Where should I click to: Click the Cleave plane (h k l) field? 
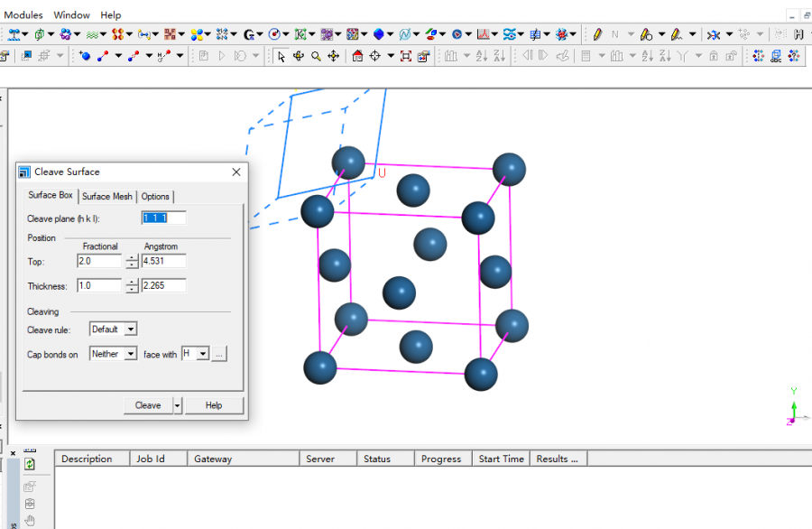tap(163, 218)
